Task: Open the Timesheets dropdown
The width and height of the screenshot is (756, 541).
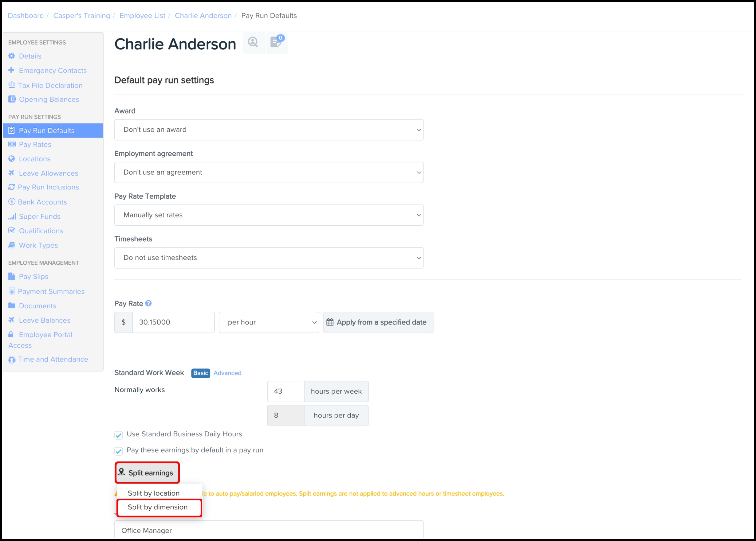Action: 269,258
